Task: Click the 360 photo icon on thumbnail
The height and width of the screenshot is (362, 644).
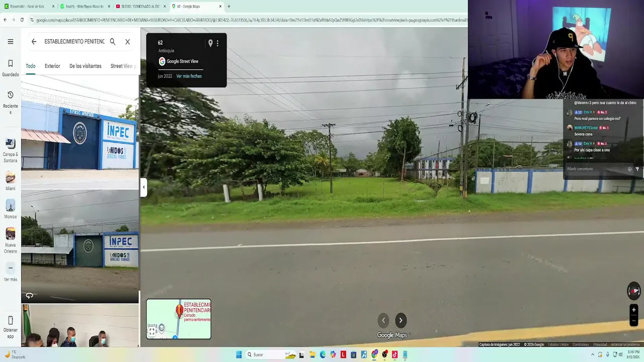Action: tap(29, 296)
